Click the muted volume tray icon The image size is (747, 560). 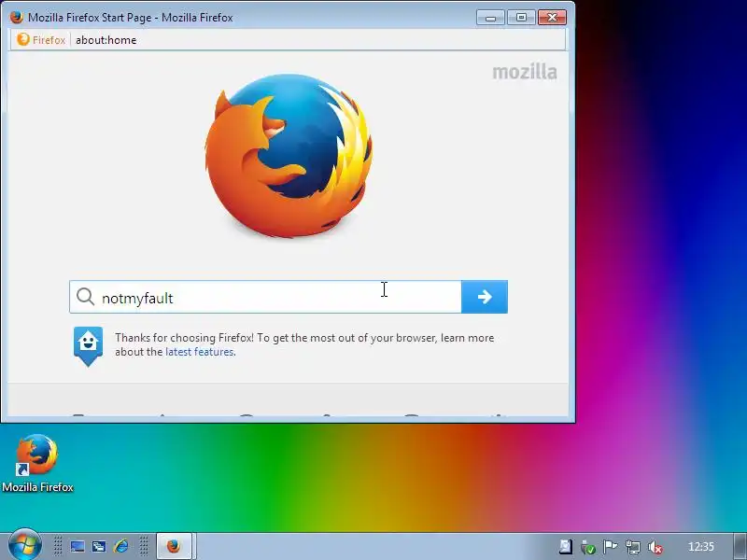click(655, 547)
